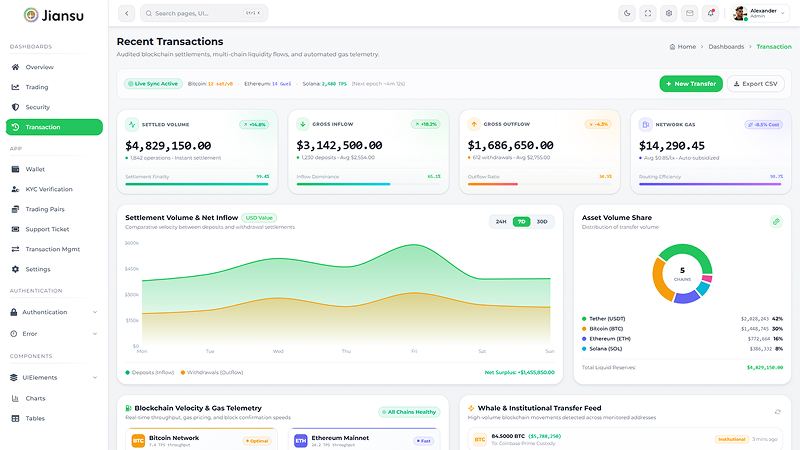Go to Home breadcrumb
800x450 pixels.
(x=683, y=46)
